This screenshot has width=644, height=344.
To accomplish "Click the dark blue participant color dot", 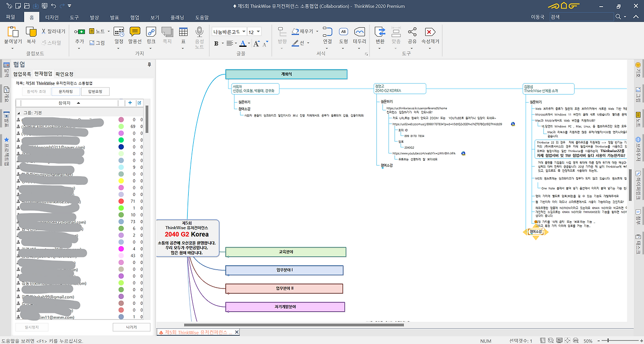I will 121,147.
